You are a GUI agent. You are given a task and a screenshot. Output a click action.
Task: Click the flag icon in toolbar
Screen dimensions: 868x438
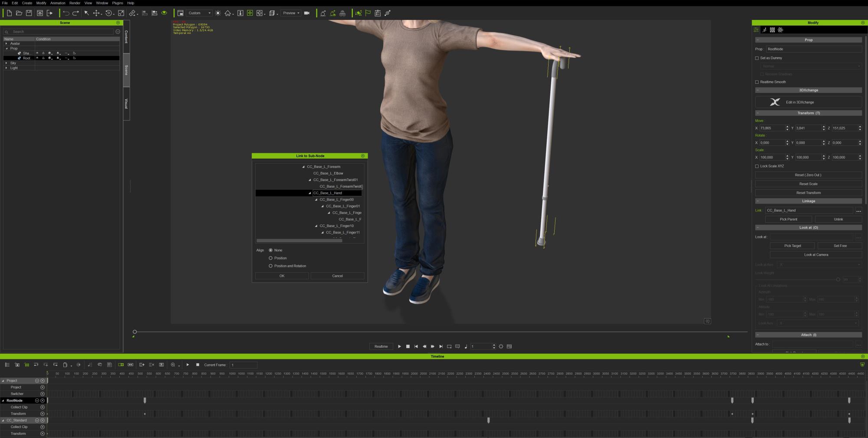(x=368, y=13)
